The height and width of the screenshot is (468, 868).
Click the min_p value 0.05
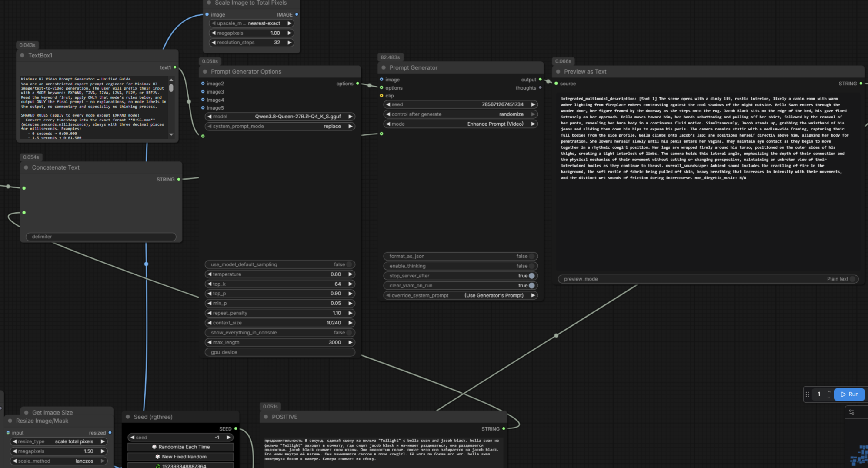tap(335, 304)
